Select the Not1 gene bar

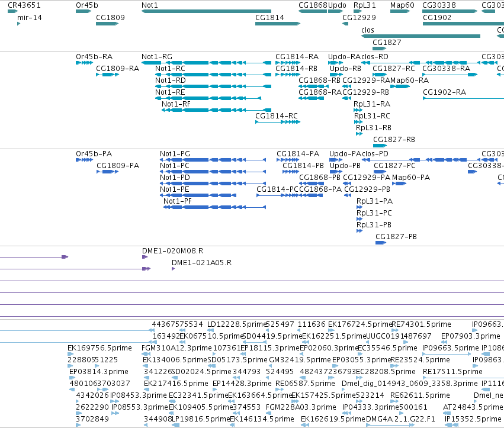coord(206,11)
